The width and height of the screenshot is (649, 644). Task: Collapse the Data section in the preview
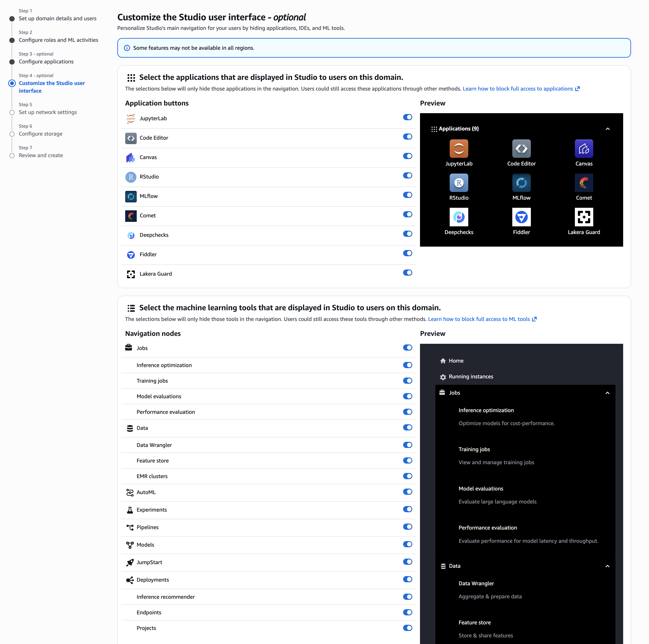[607, 566]
